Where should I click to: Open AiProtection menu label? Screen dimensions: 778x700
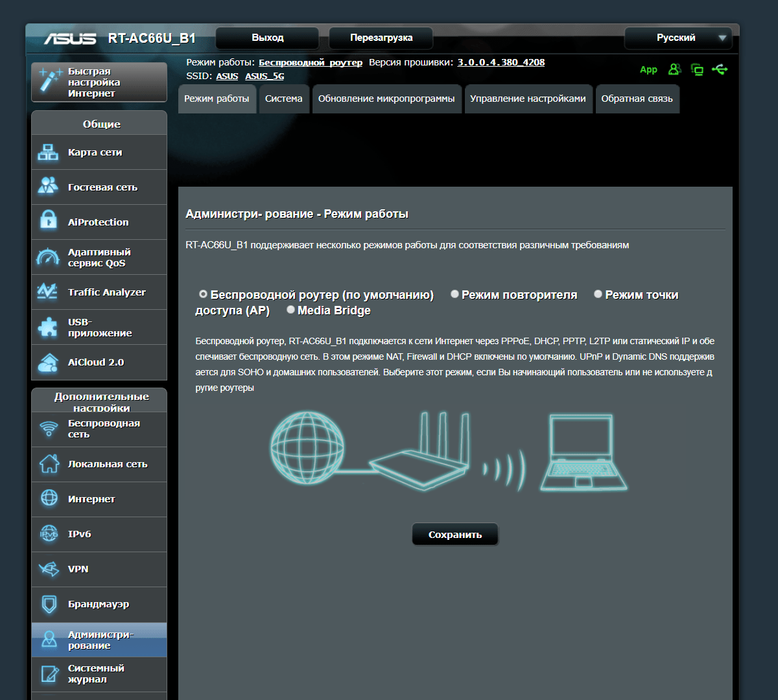point(99,222)
